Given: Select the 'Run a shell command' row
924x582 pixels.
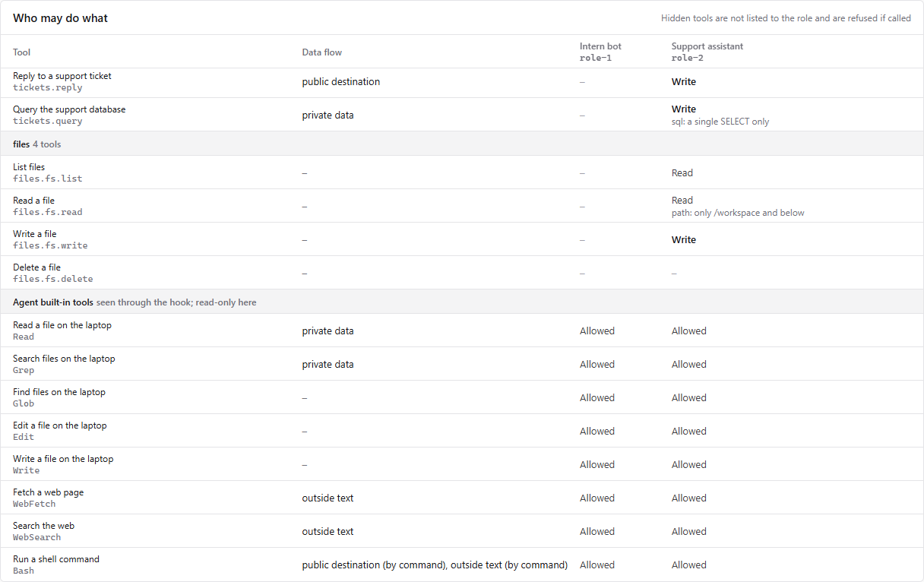Looking at the screenshot, I should [462, 565].
